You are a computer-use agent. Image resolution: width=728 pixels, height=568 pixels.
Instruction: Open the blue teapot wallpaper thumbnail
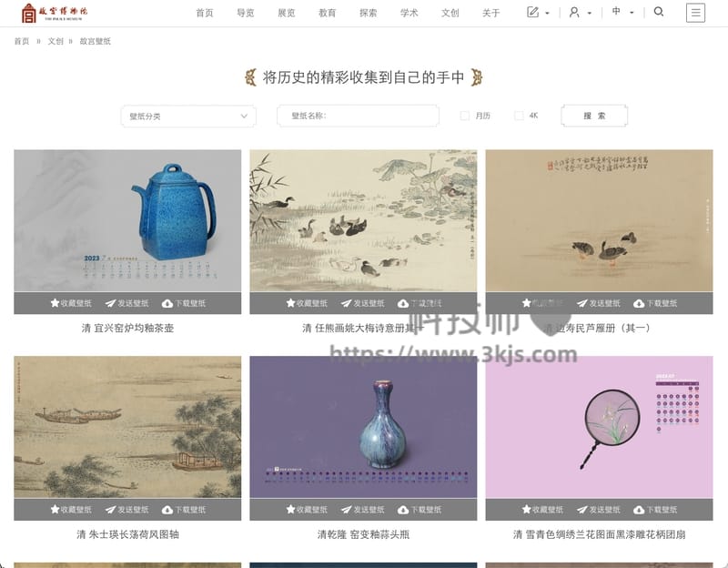[x=127, y=220]
